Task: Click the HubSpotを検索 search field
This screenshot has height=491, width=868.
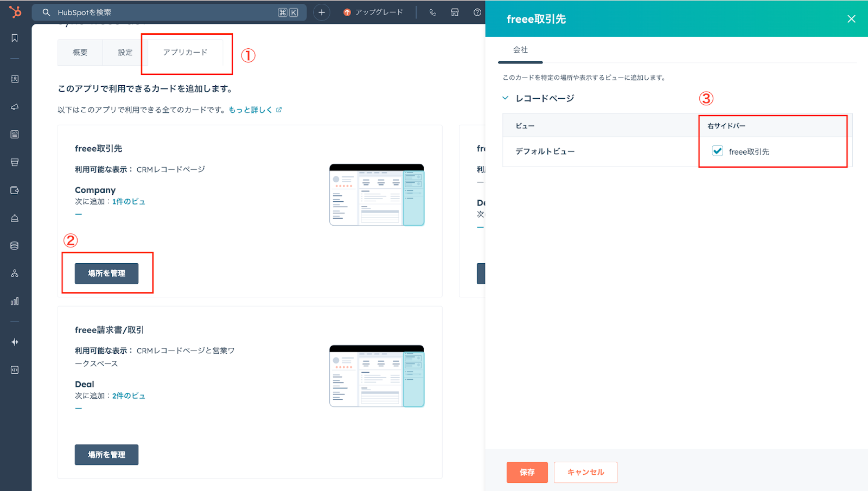Action: [169, 12]
